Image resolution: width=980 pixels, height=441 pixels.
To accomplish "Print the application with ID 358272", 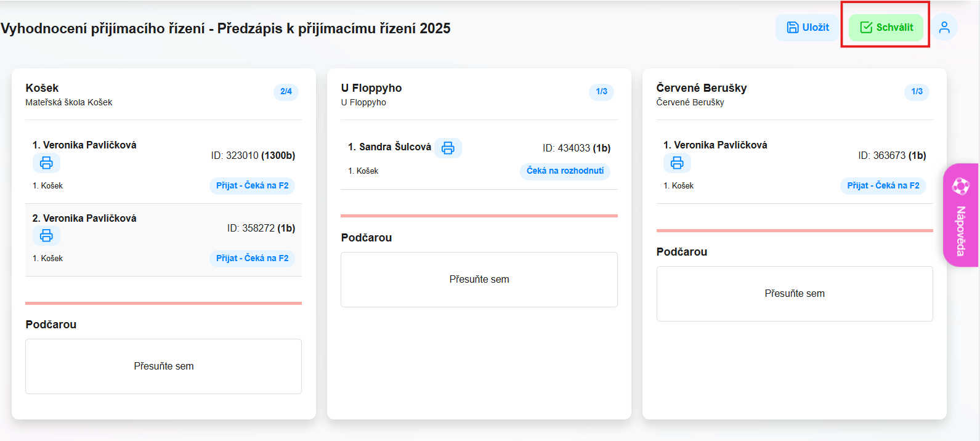I will tap(46, 236).
